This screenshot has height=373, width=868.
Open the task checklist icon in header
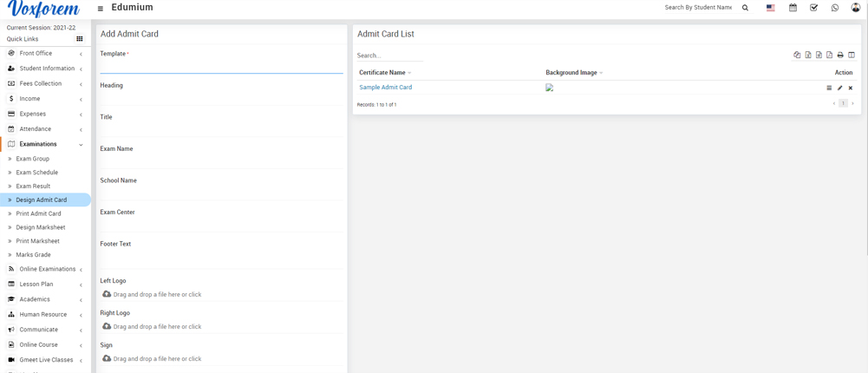point(813,8)
